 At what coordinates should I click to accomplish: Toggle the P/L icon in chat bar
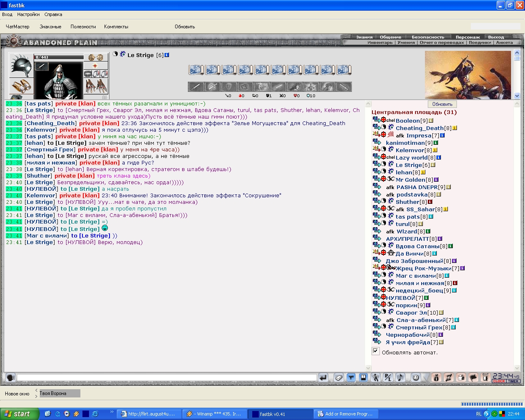pyautogui.click(x=388, y=378)
